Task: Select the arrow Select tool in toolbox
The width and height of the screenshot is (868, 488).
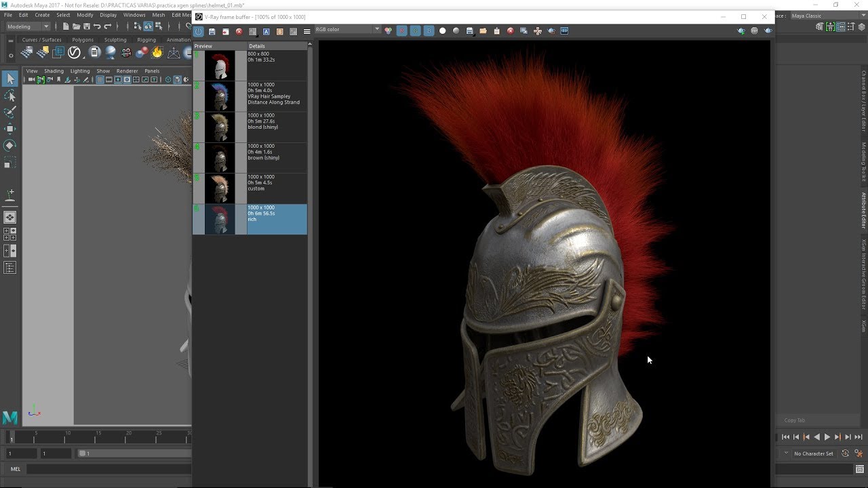Action: [x=9, y=79]
